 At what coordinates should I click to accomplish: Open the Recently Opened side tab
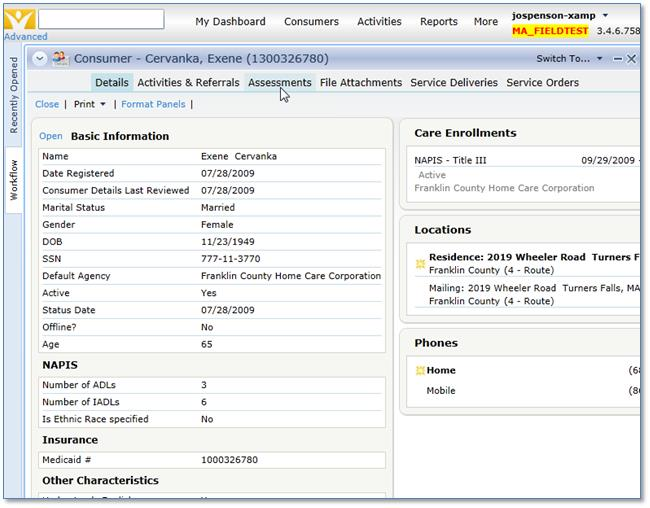pos(14,95)
